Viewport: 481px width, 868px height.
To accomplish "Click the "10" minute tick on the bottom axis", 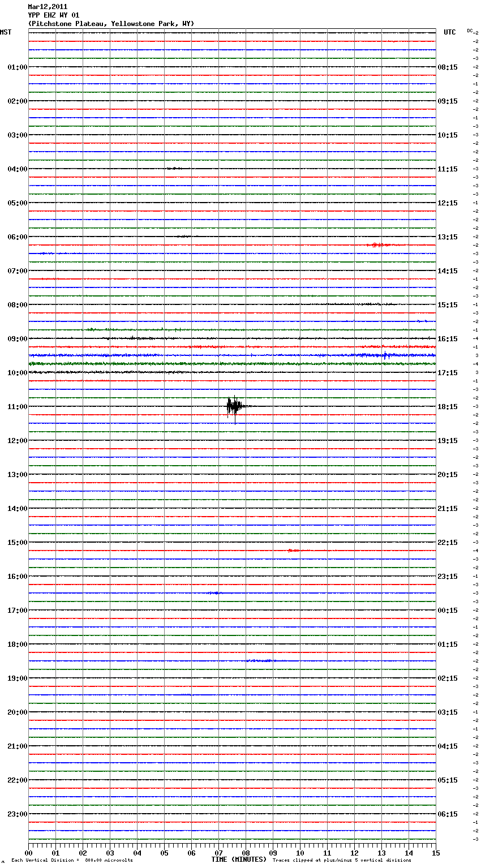I will pyautogui.click(x=300, y=853).
